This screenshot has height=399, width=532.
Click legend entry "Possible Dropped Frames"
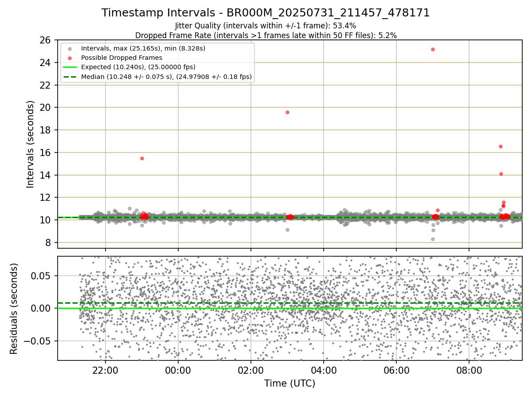coord(121,58)
